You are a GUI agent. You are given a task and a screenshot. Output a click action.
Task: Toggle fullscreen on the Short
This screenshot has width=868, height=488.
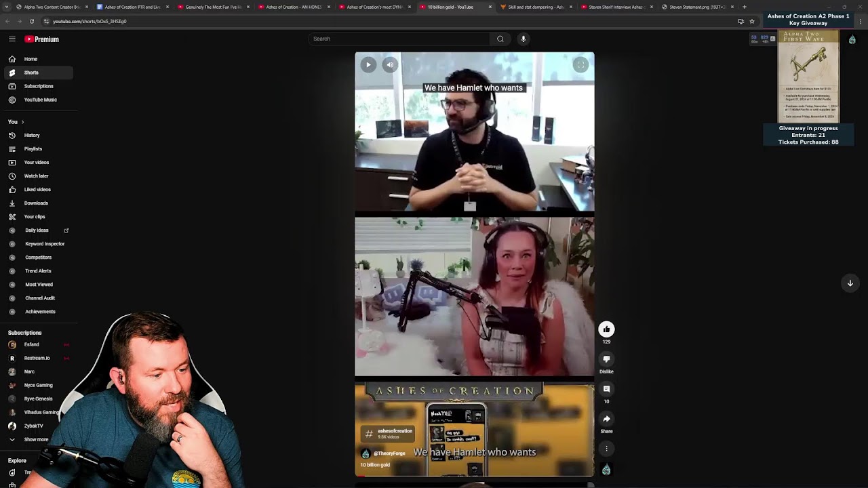click(x=580, y=65)
